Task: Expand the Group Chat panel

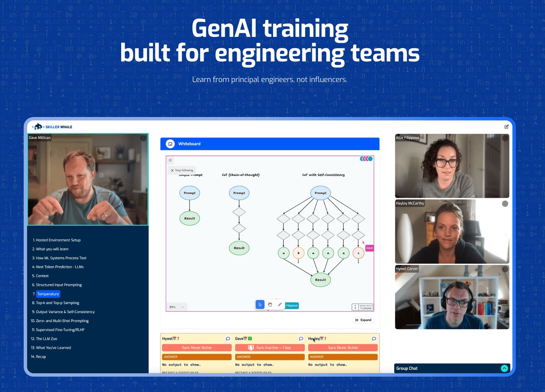Action: pos(504,368)
